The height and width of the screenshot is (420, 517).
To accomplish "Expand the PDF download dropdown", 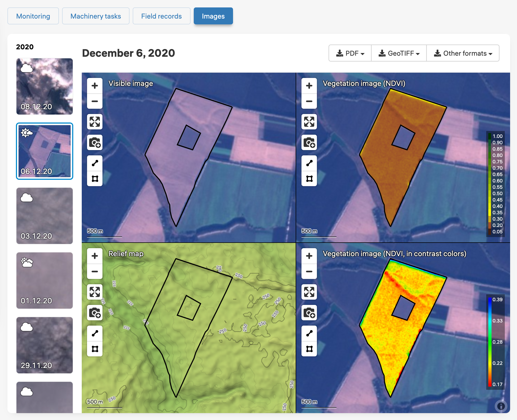I will click(350, 53).
